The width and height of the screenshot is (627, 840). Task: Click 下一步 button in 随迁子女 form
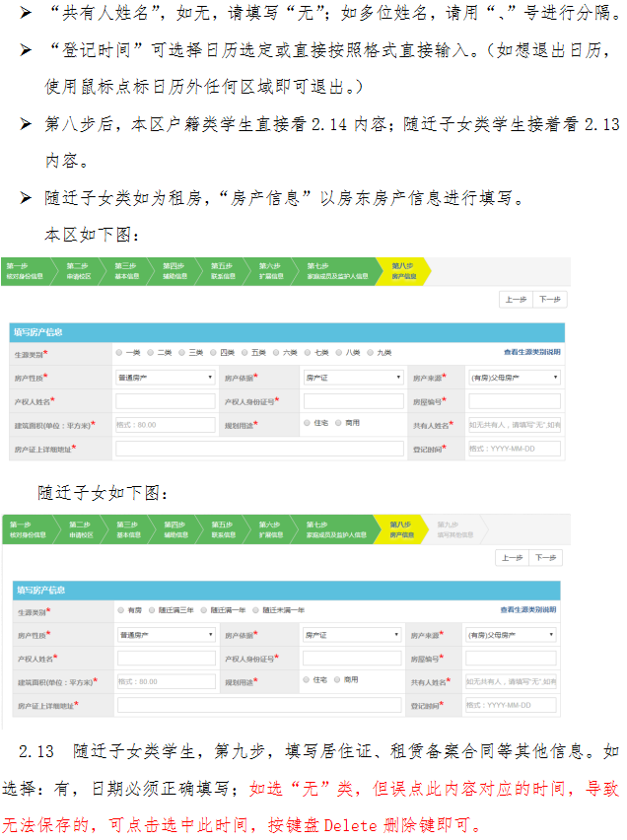(x=545, y=558)
